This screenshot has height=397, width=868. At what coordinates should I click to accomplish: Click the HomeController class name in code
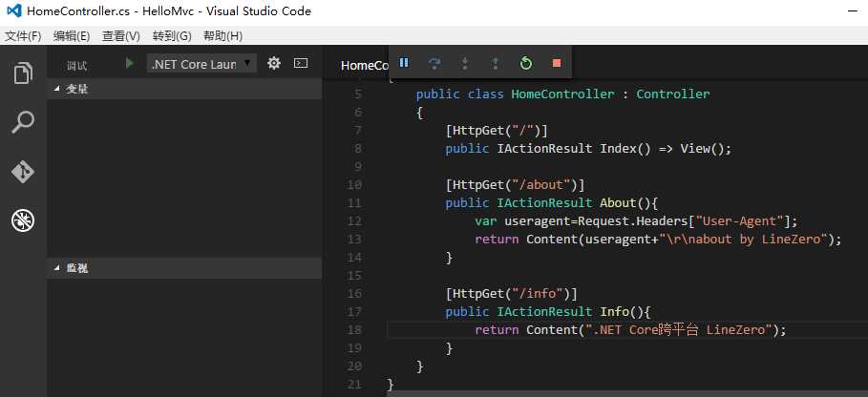point(562,94)
